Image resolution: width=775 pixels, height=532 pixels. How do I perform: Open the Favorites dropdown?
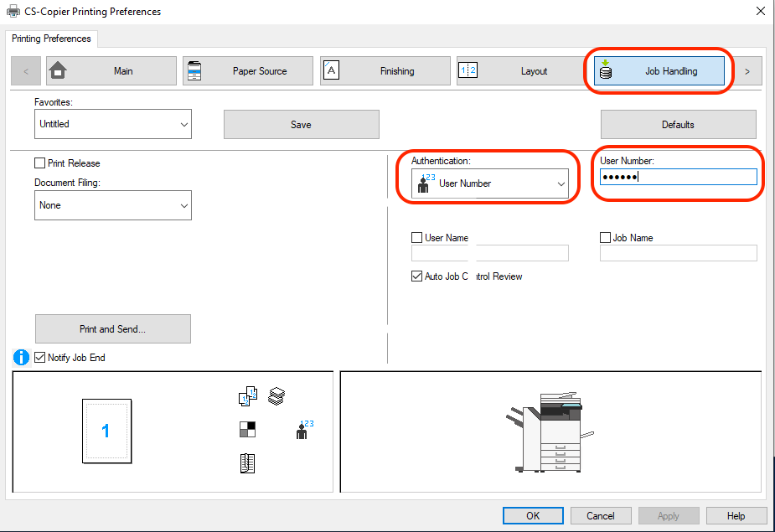(x=113, y=124)
